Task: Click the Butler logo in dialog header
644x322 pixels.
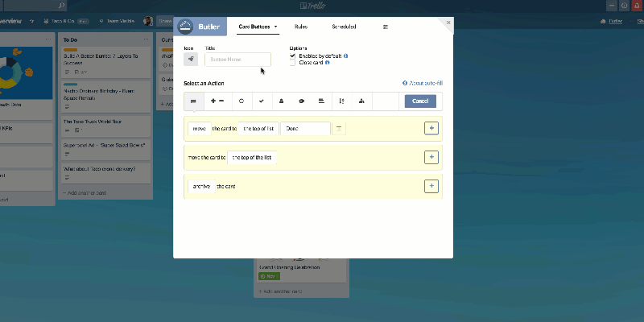Action: pyautogui.click(x=185, y=27)
